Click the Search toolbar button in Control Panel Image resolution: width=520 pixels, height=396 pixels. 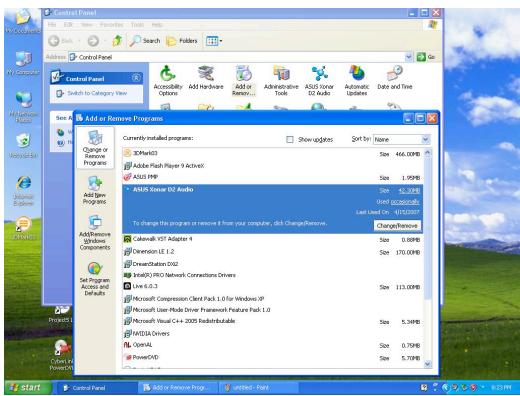point(145,41)
